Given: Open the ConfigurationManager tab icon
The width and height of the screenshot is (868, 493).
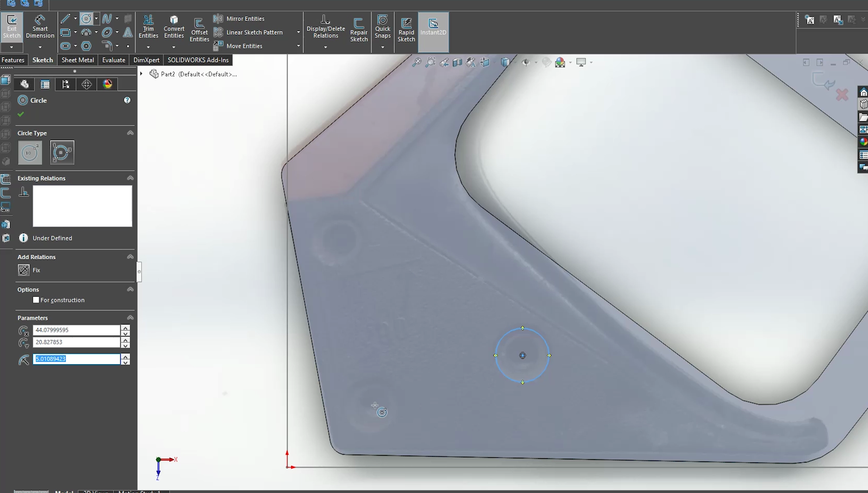Looking at the screenshot, I should click(x=66, y=84).
